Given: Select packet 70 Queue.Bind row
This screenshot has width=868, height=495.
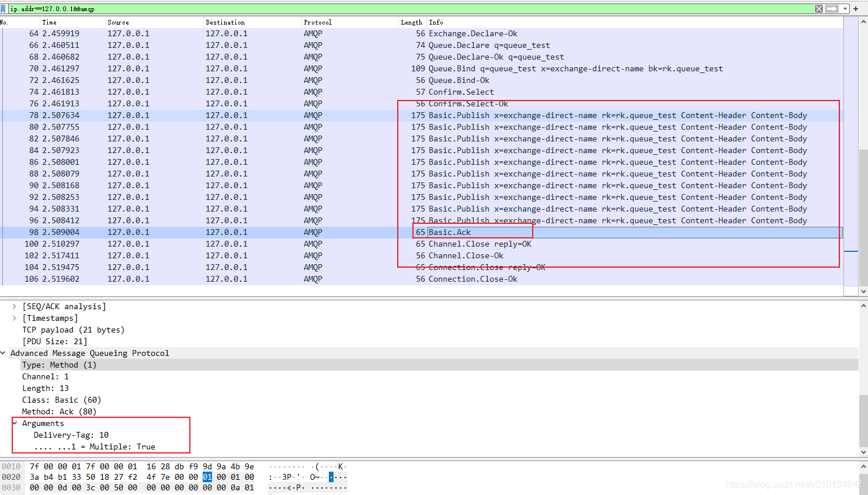Looking at the screenshot, I should coord(422,68).
